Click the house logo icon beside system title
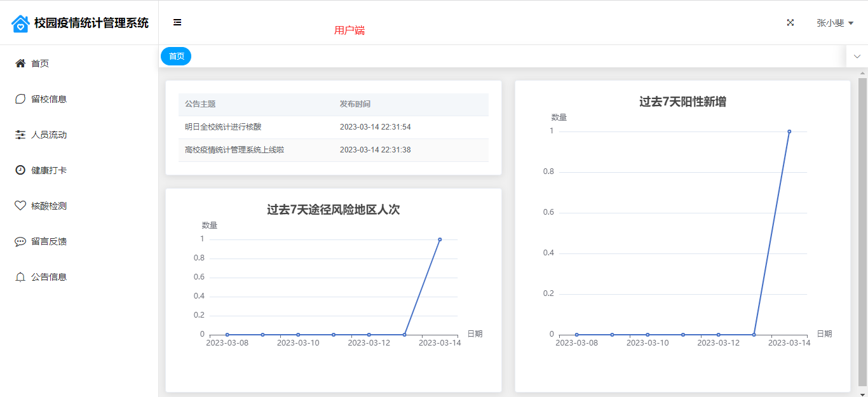 [x=20, y=24]
